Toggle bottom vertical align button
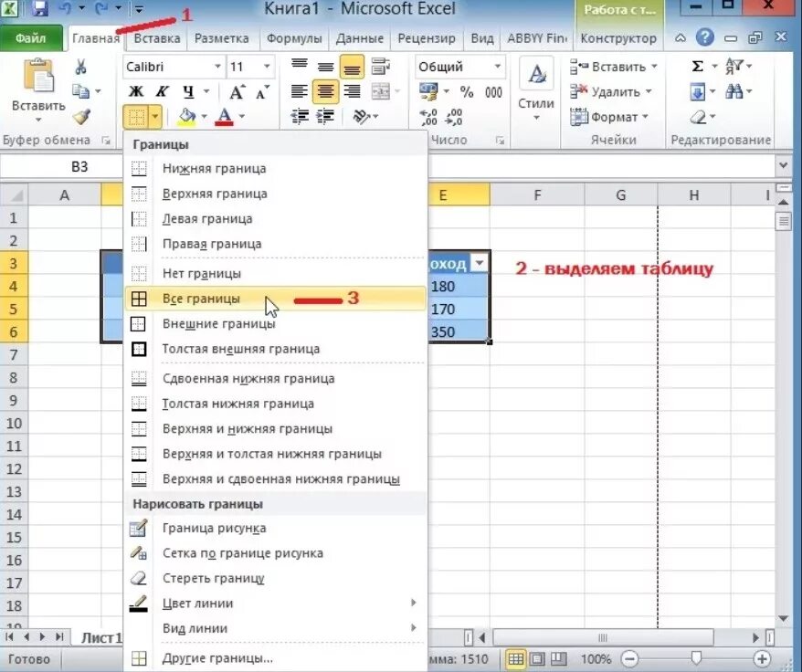Screen dimensions: 802x672 click(x=352, y=67)
